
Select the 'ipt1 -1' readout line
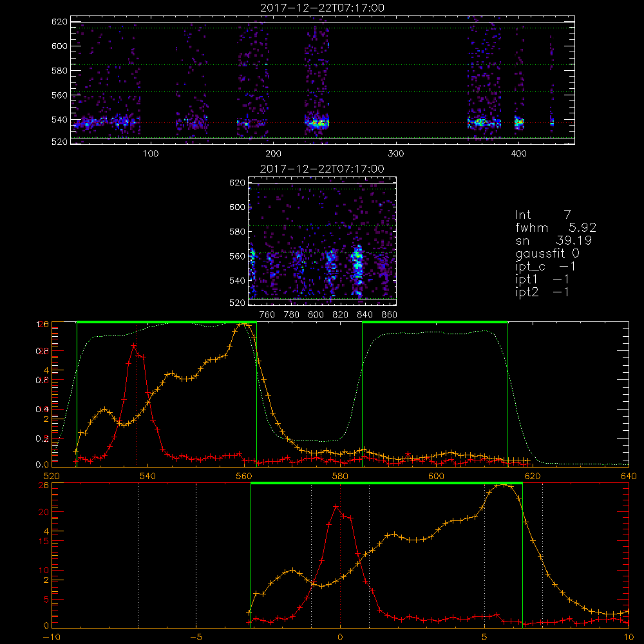[x=542, y=279]
